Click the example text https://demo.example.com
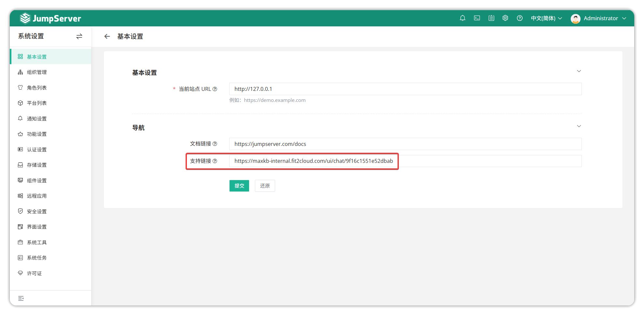Screen dimensions: 644x312 tap(274, 100)
